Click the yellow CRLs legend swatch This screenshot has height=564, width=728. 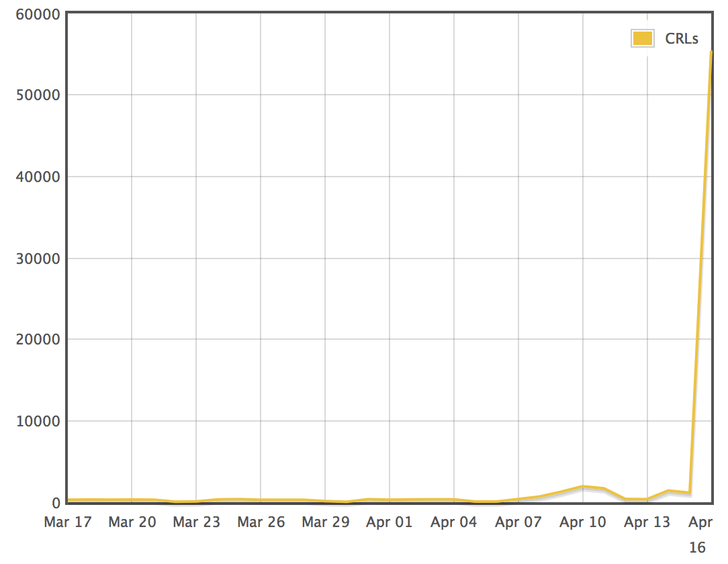(x=643, y=38)
